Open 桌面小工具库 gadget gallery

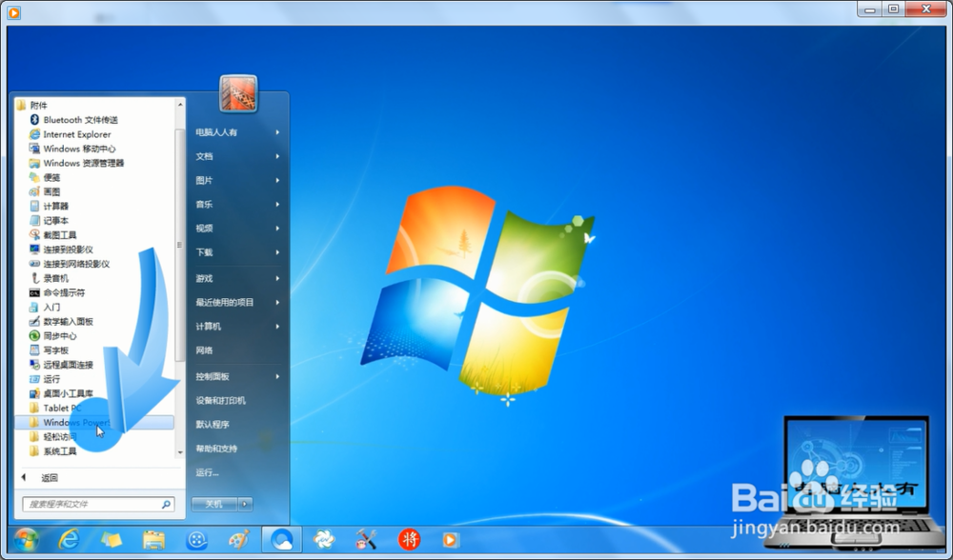click(61, 393)
